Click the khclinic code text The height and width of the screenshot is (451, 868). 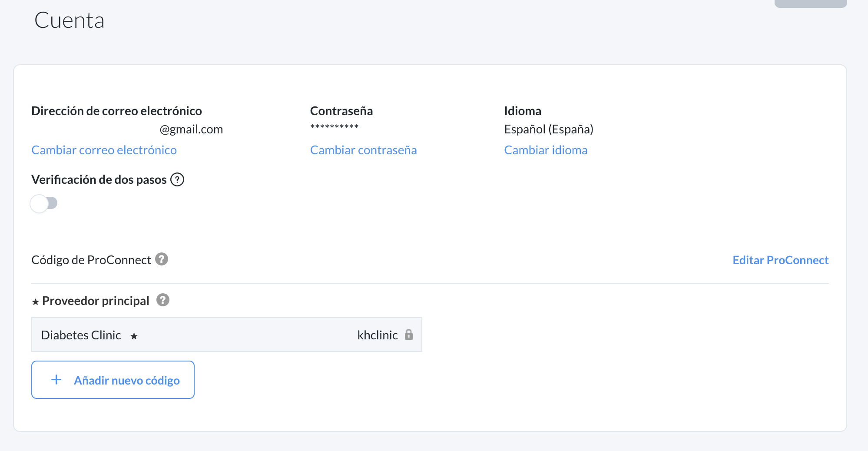coord(378,335)
